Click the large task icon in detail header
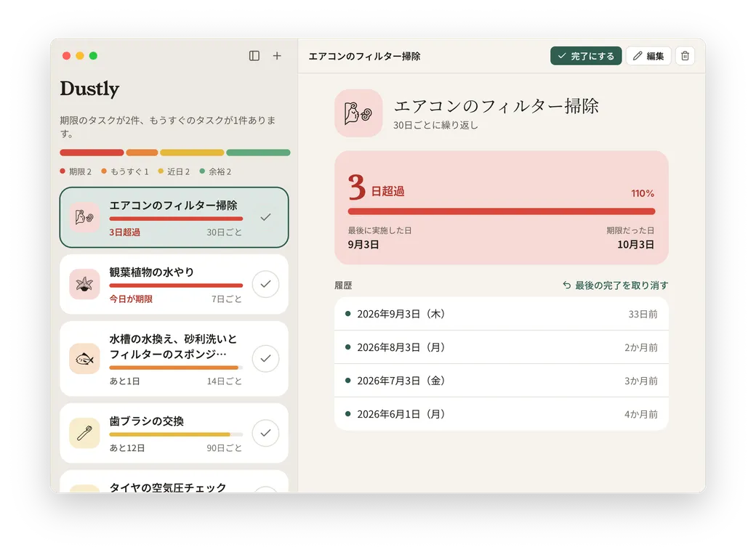This screenshot has height=555, width=756. coord(358,113)
